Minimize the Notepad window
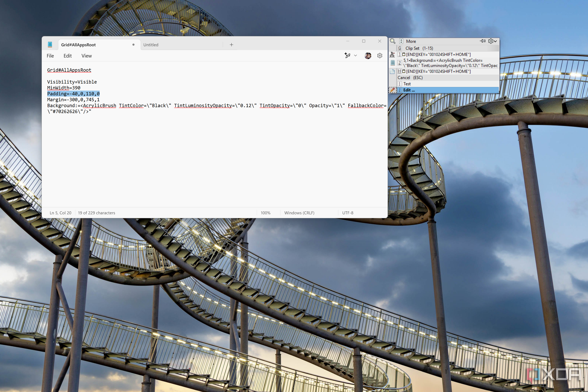Viewport: 588px width, 392px height. tap(348, 41)
